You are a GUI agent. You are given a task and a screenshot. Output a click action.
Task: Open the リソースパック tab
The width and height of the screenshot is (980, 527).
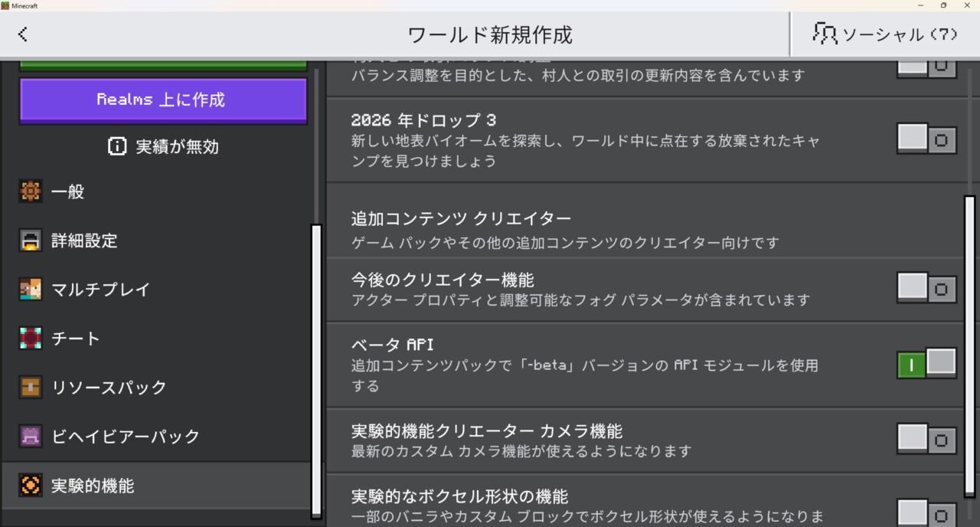click(156, 388)
